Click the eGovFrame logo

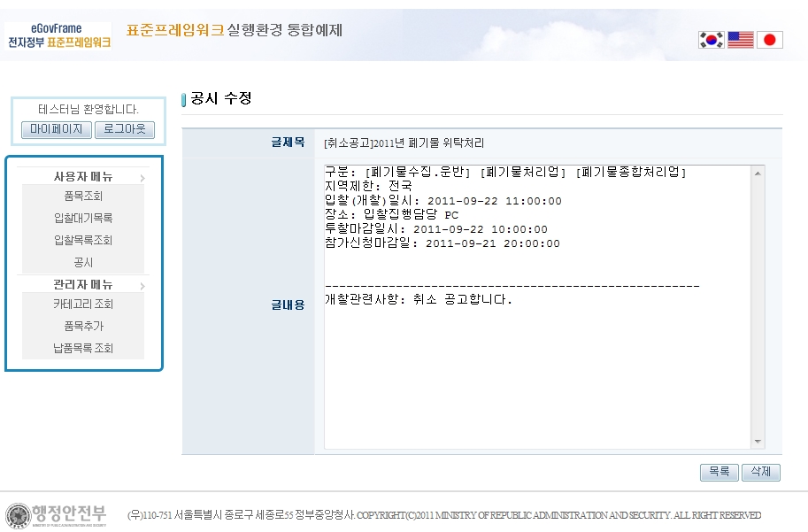click(x=58, y=35)
